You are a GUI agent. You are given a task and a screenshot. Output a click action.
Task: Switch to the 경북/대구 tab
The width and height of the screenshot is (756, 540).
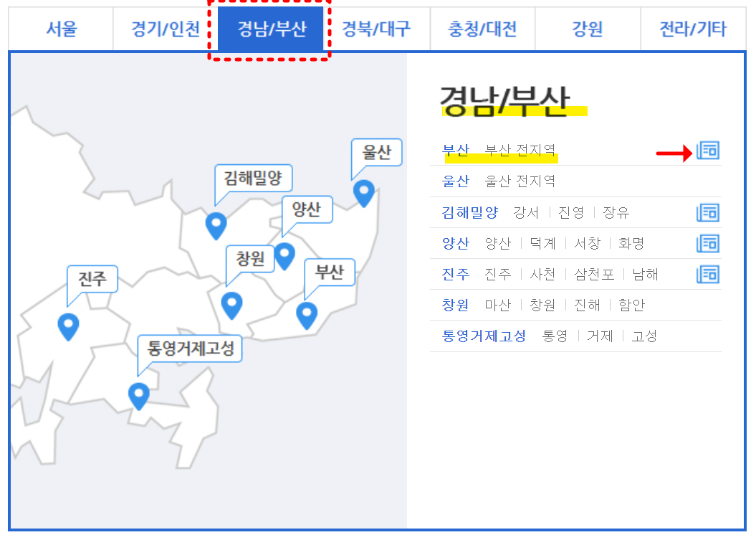tap(377, 29)
